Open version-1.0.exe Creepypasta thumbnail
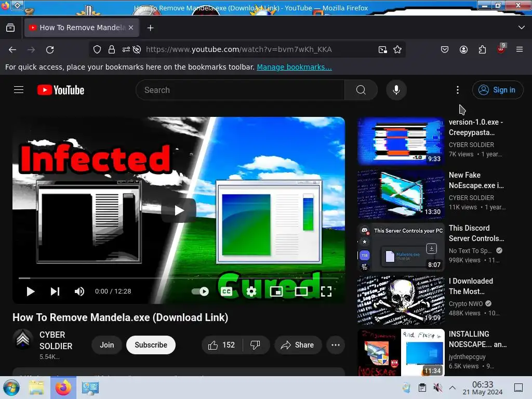This screenshot has width=532, height=399. [x=401, y=141]
